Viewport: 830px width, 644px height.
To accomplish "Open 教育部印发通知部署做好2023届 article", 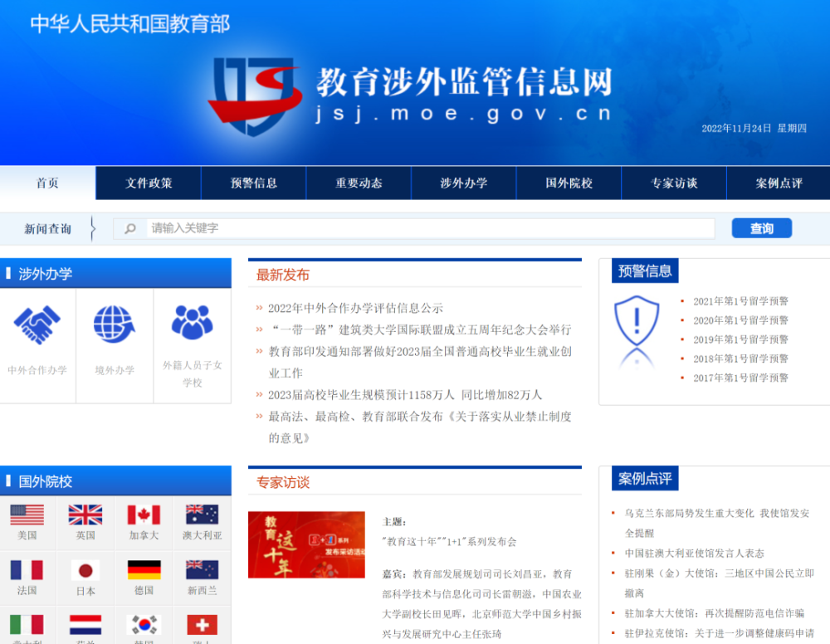I will (x=420, y=362).
